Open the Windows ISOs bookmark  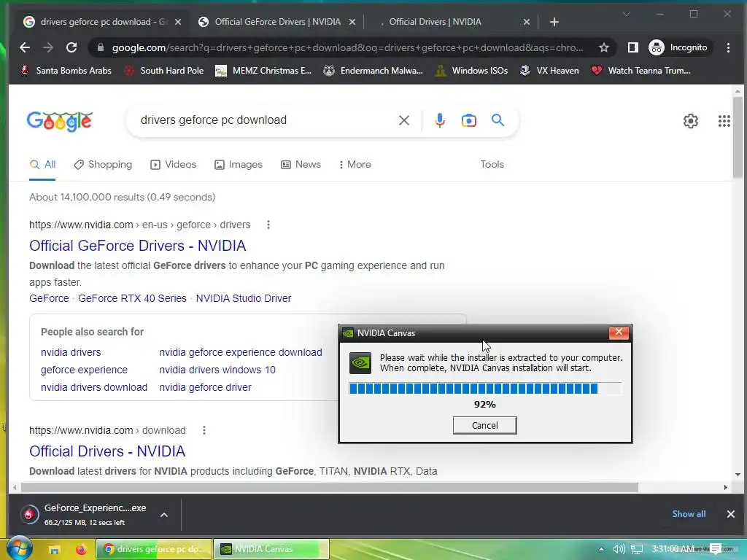pos(471,71)
